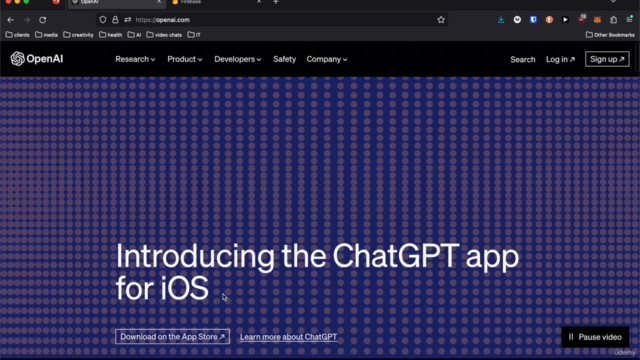Close the Firebase tab
The image size is (640, 360).
[x=259, y=2]
